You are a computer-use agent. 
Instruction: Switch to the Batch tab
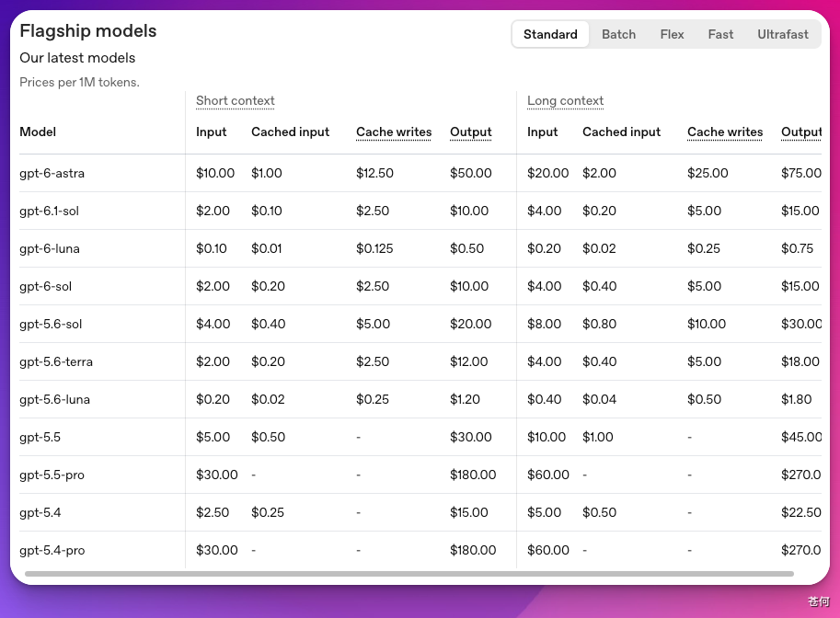(x=619, y=34)
